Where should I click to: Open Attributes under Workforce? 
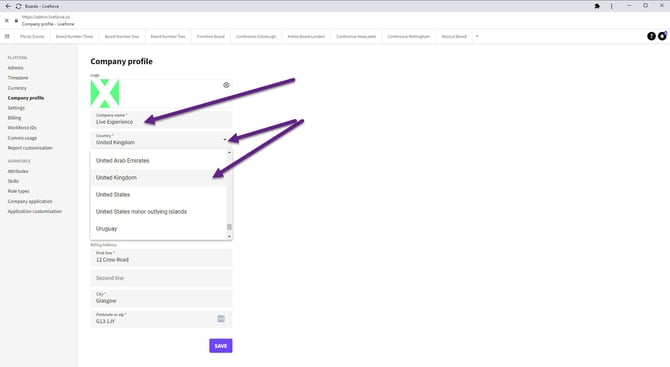point(18,171)
